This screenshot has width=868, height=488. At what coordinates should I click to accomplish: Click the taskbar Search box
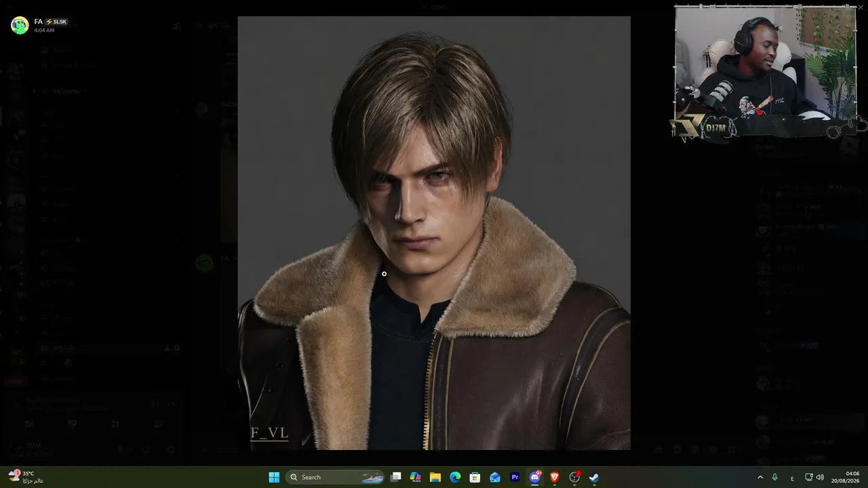pos(336,477)
